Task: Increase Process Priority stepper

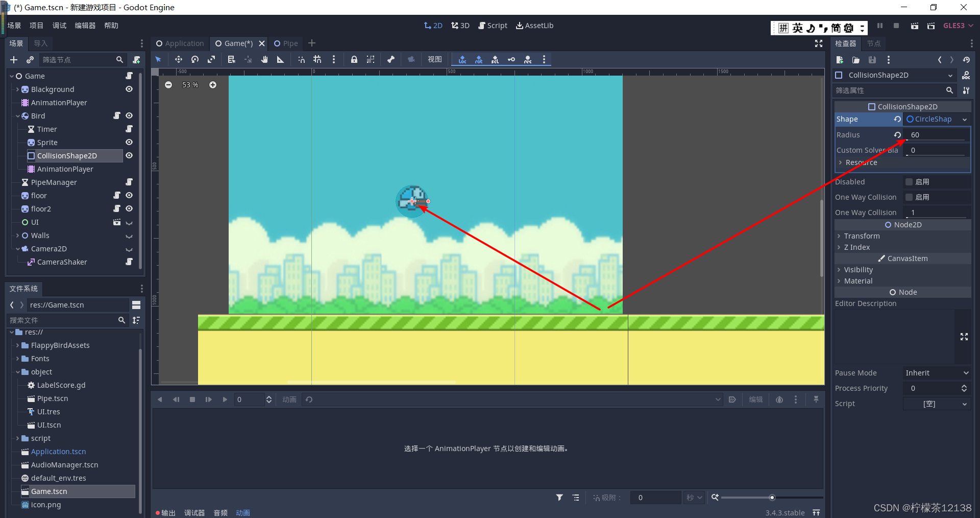Action: pyautogui.click(x=964, y=386)
